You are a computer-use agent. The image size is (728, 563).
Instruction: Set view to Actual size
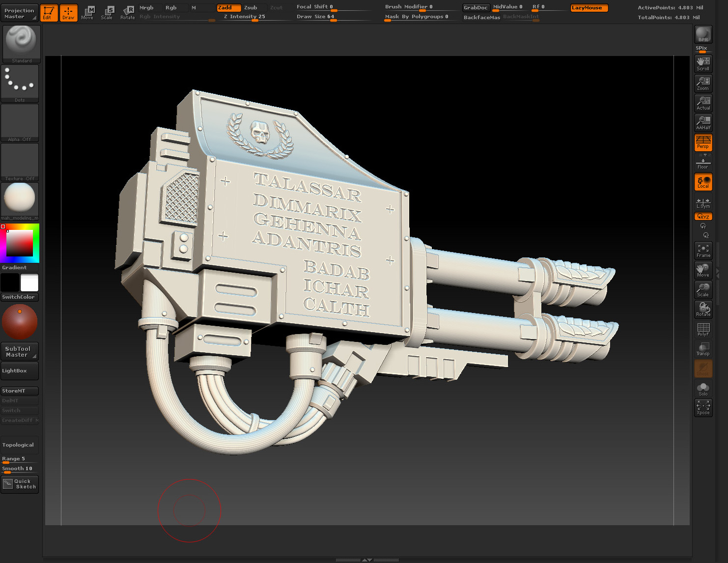[x=703, y=103]
